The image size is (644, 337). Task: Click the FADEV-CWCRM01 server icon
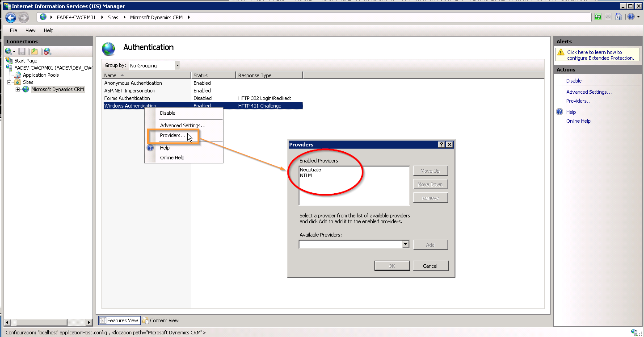(x=9, y=67)
